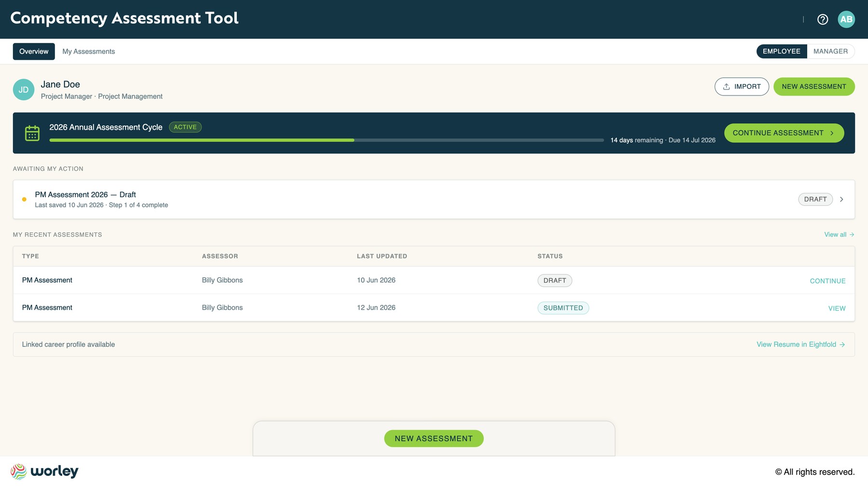The width and height of the screenshot is (868, 488).
Task: Click the Competency Assessment Tool title
Action: 124,18
